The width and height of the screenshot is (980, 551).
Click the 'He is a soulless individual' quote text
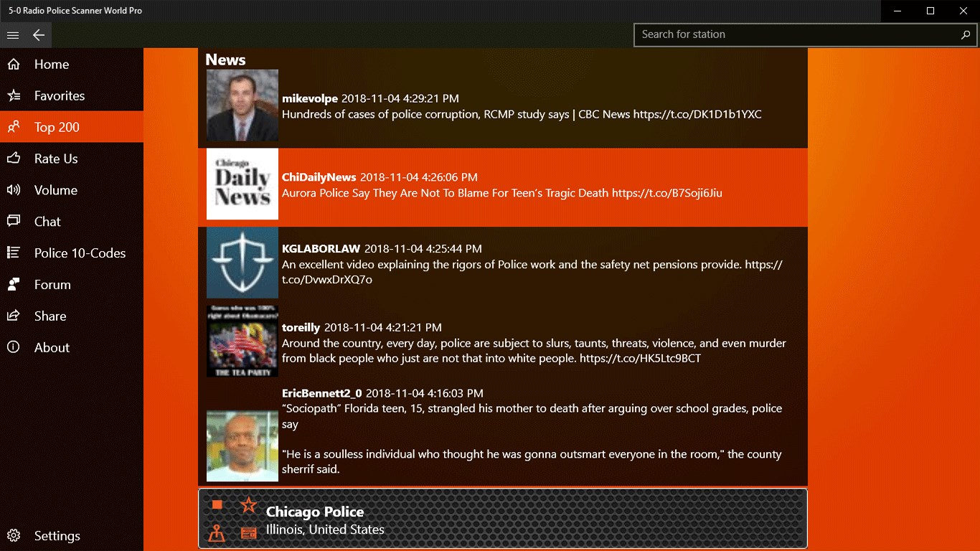coord(532,462)
